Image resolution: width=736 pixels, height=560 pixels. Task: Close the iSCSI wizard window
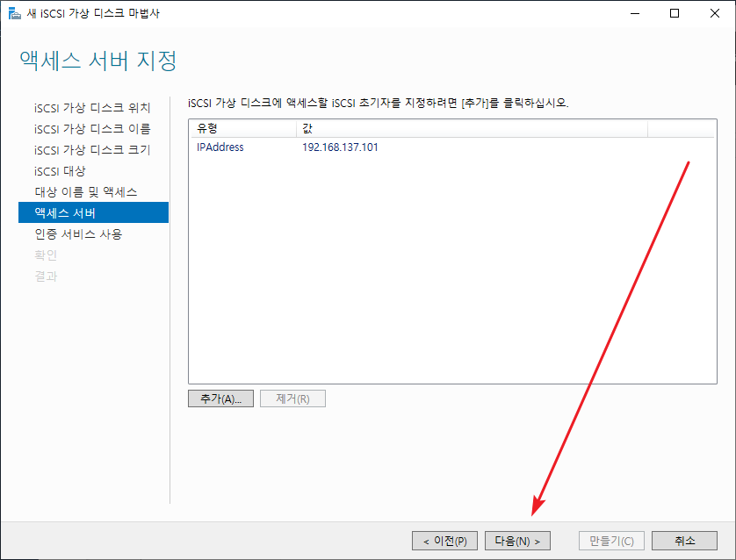pyautogui.click(x=714, y=13)
